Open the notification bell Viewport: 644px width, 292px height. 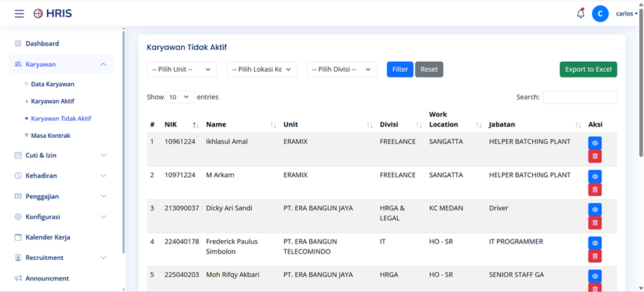tap(580, 13)
